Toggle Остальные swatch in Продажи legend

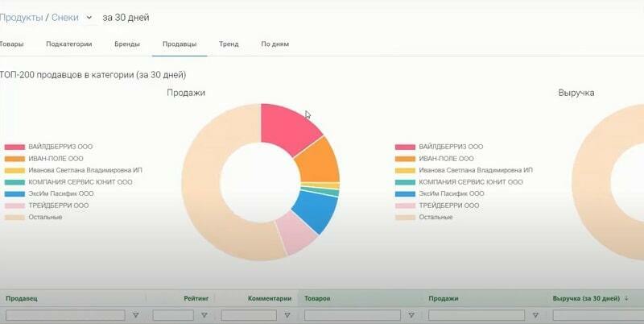pos(14,217)
